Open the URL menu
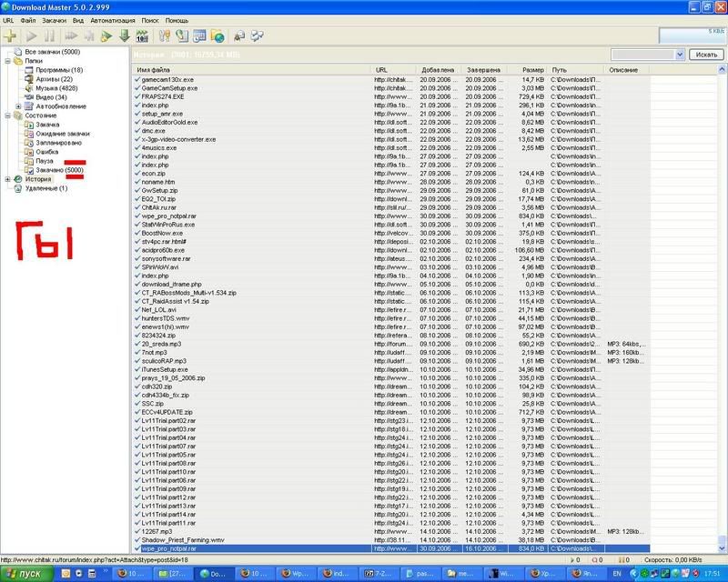728x582 pixels. [x=8, y=20]
